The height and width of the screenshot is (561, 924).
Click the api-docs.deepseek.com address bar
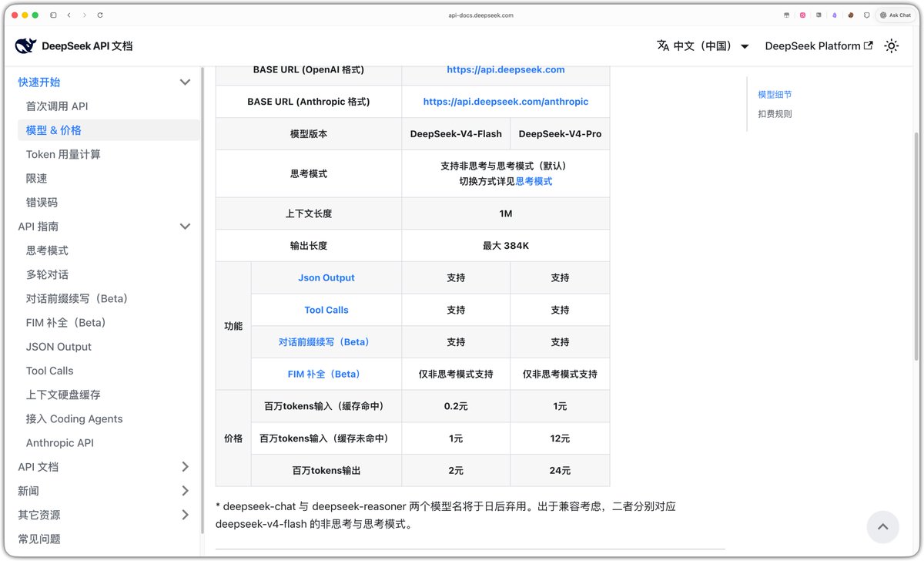click(480, 15)
